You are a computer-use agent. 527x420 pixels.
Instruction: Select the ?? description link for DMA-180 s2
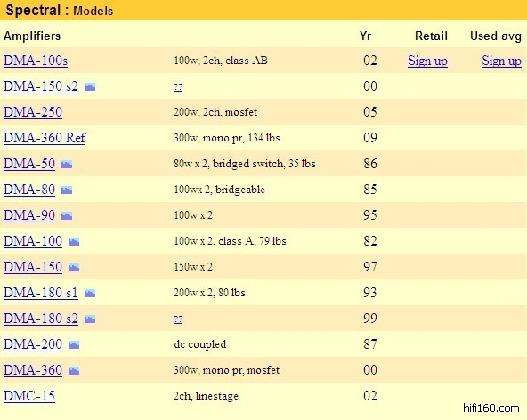pyautogui.click(x=178, y=319)
